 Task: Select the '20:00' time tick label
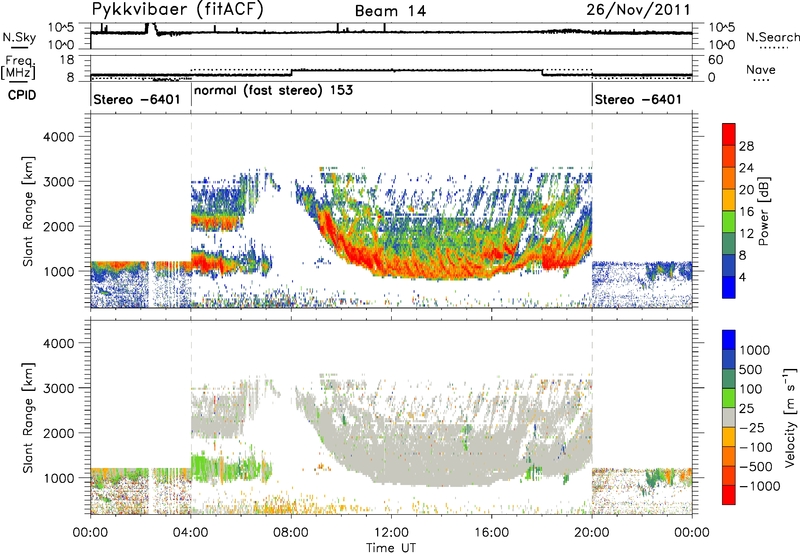[592, 533]
